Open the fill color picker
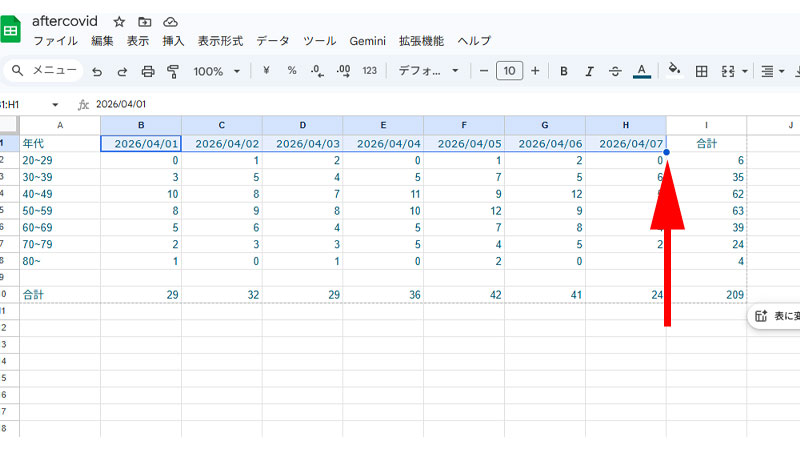 point(674,70)
